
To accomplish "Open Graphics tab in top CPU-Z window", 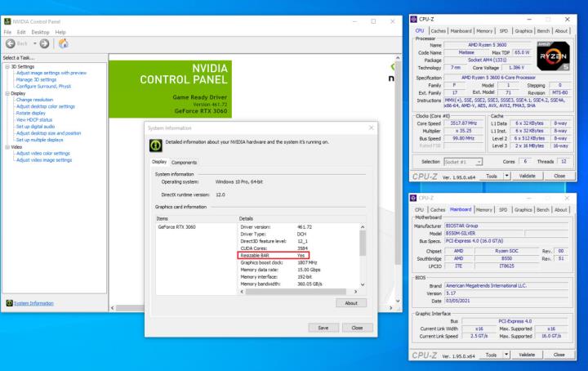I will pyautogui.click(x=523, y=31).
